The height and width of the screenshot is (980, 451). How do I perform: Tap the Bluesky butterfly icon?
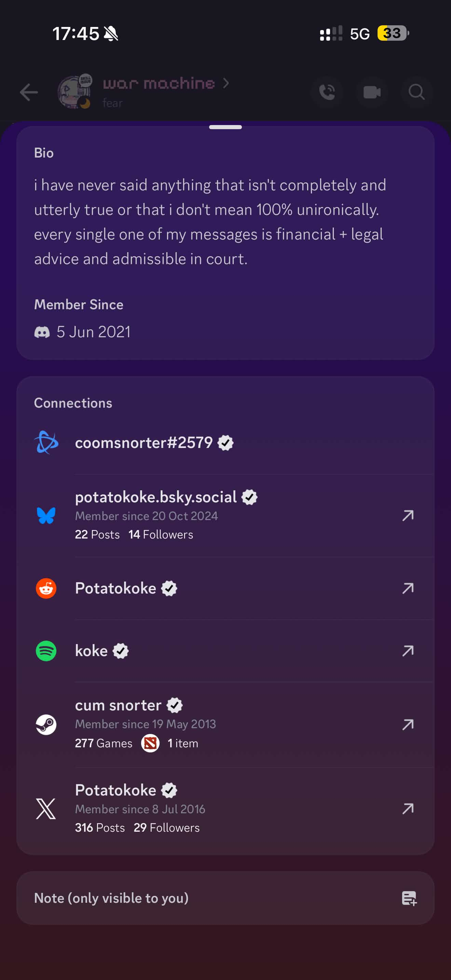[x=46, y=516]
